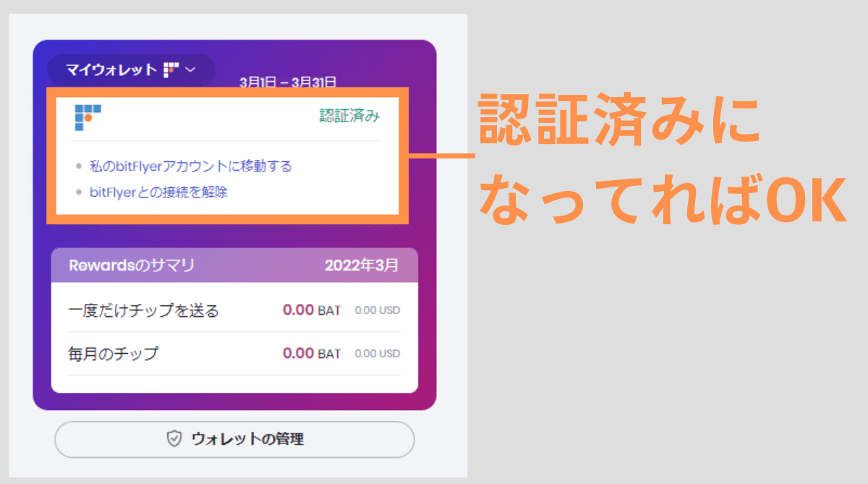Click the 0.00 USD value for 毎月のチップ

tap(377, 354)
